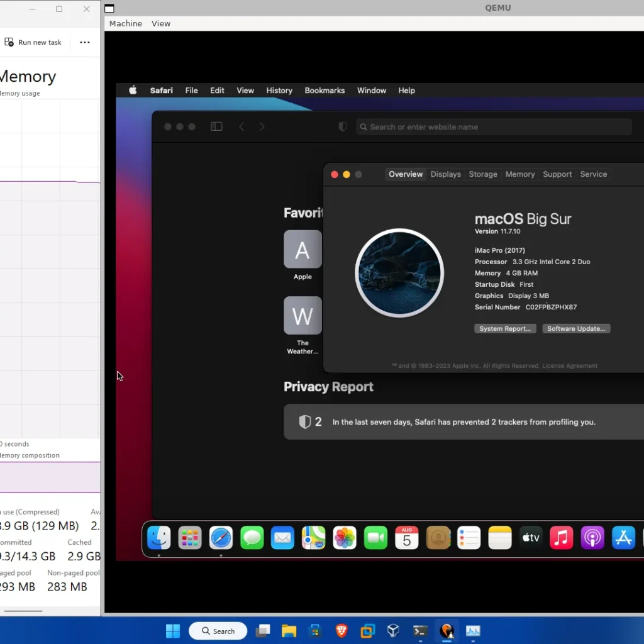This screenshot has width=644, height=644.
Task: Open Task Manager's three-dot options menu
Action: (x=84, y=42)
